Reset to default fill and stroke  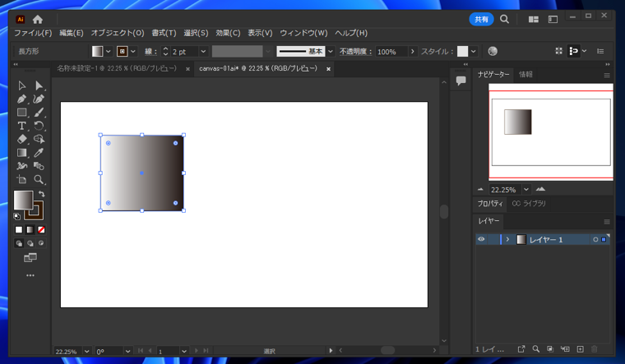click(16, 217)
